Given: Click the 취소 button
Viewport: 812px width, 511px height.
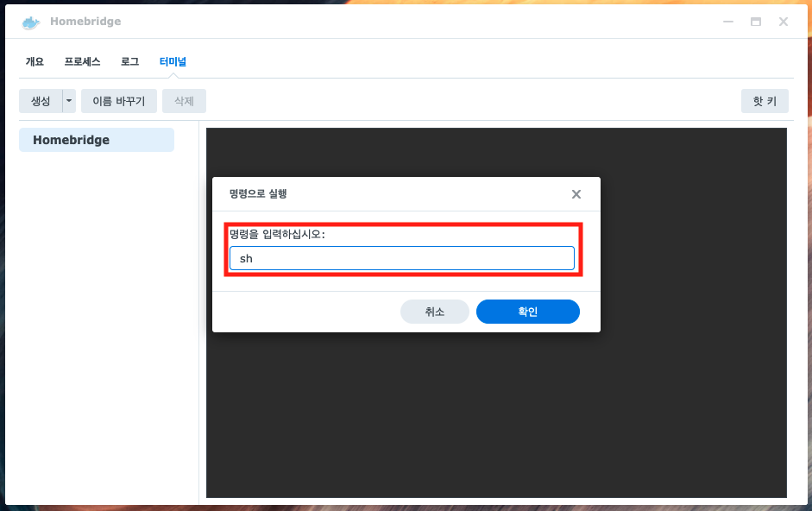Looking at the screenshot, I should pos(435,312).
